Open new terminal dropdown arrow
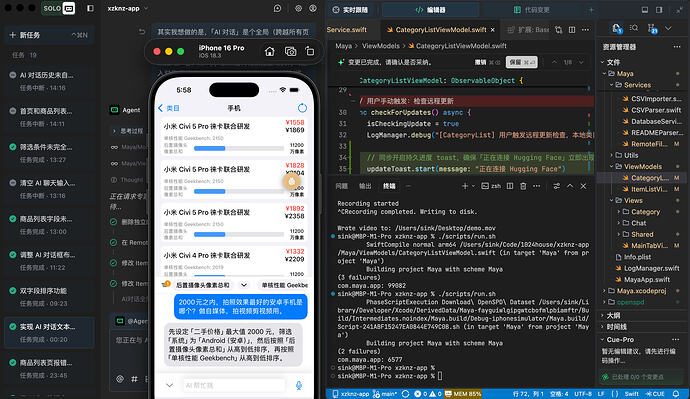Viewport: 690px width, 399px height. click(473, 186)
